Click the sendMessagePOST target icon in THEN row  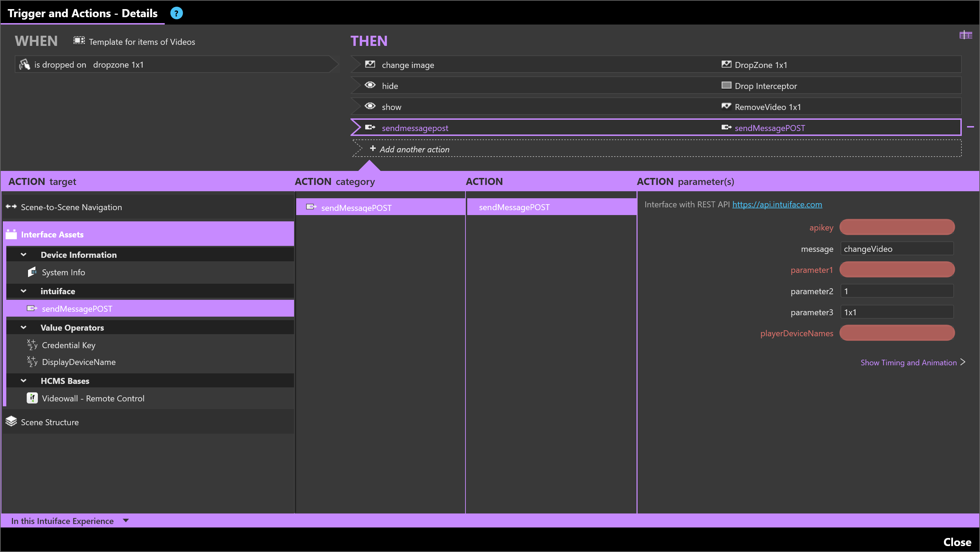[x=726, y=127]
